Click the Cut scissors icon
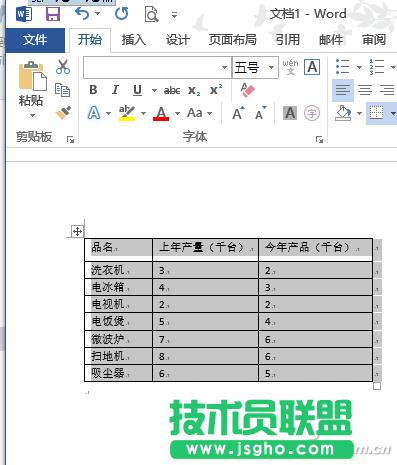 63,67
